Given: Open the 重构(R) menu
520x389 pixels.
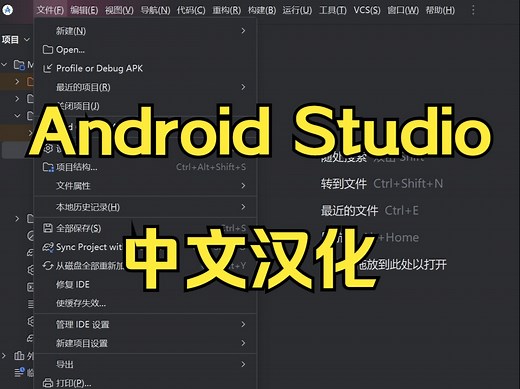Looking at the screenshot, I should pos(226,10).
